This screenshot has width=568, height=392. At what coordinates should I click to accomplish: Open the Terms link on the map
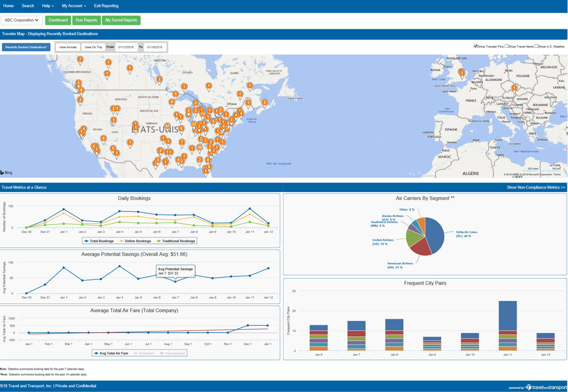click(x=557, y=174)
